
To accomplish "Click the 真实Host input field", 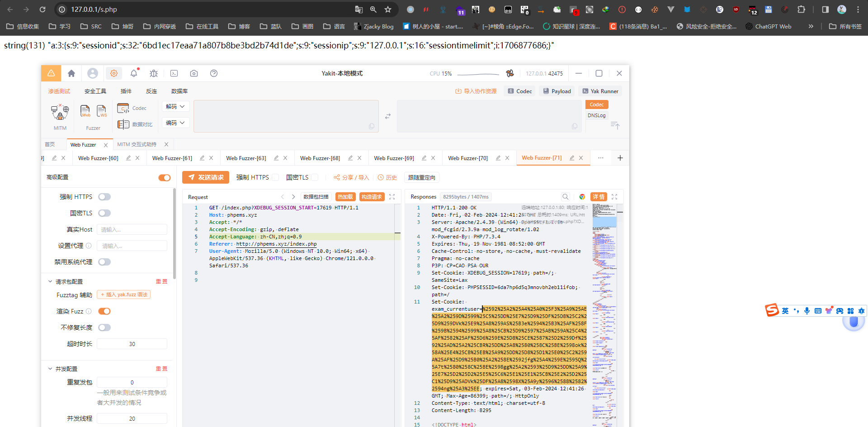I will (132, 229).
